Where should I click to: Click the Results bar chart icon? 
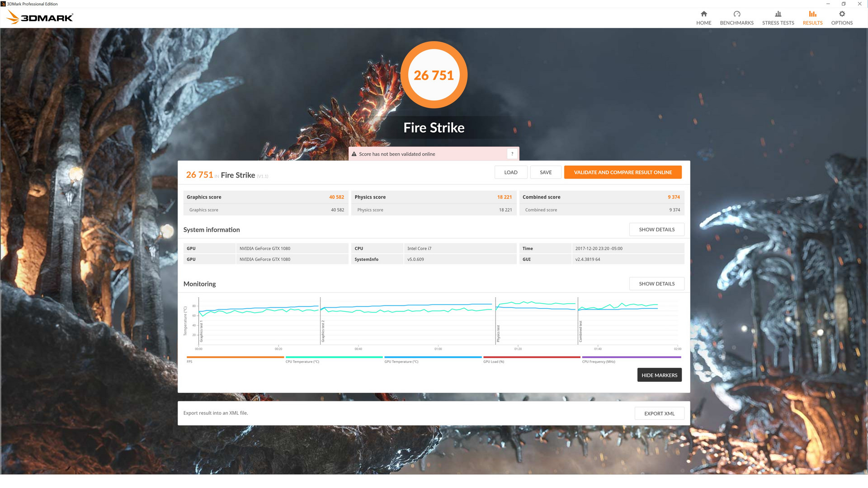tap(812, 14)
